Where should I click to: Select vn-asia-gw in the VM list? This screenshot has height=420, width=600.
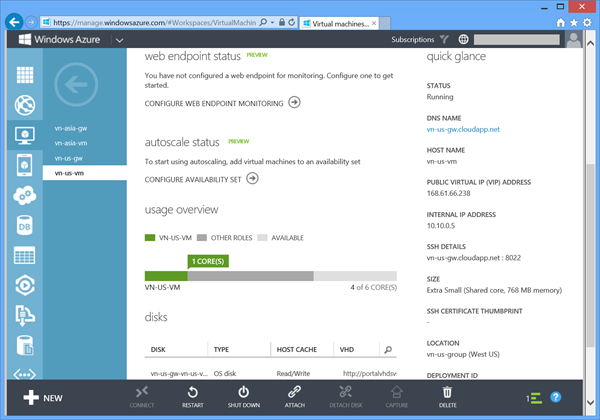click(71, 128)
